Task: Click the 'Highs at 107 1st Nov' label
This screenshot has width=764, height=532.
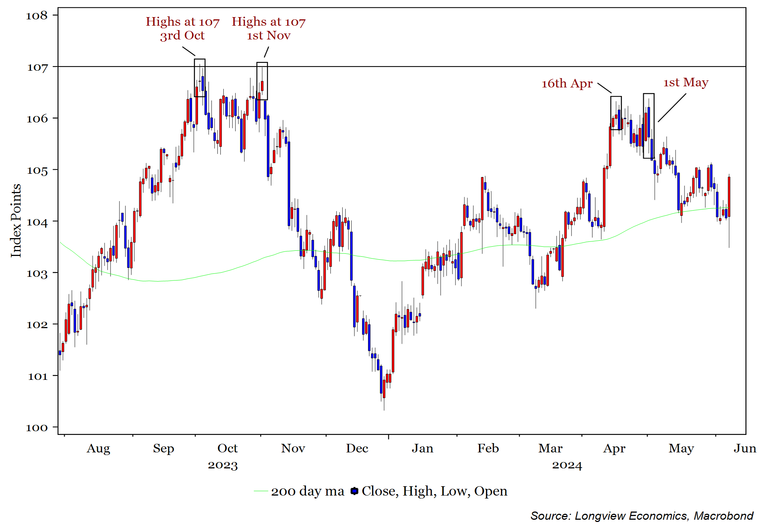Action: [268, 28]
